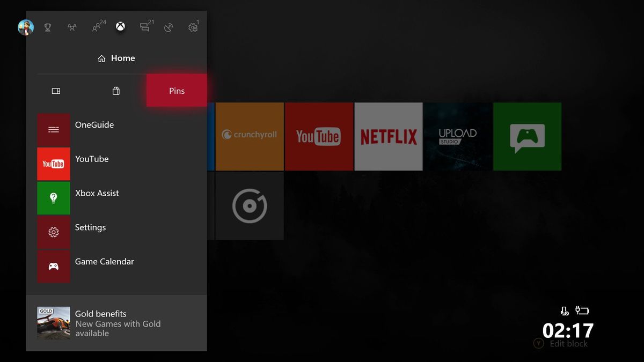Open the Crunchyroll tile
644x362 pixels.
coord(249,136)
